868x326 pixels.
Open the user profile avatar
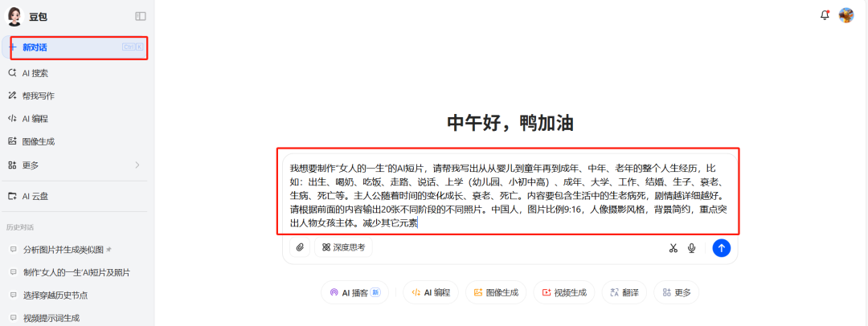pyautogui.click(x=846, y=15)
